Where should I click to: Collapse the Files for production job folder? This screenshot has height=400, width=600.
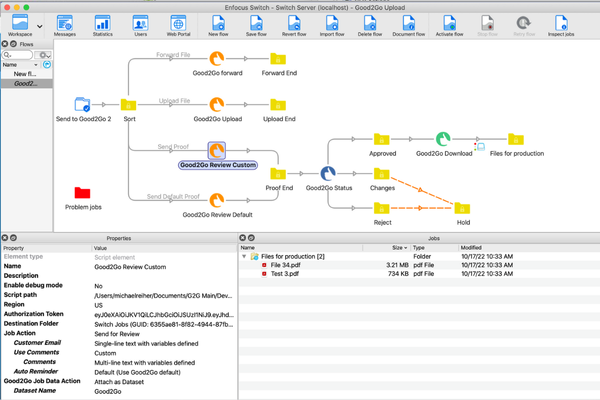tap(244, 256)
